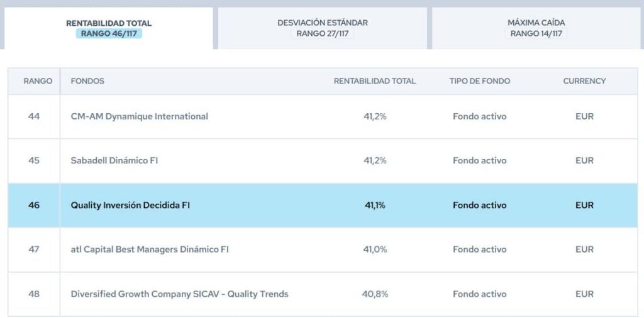Select Fondo activo in CM-AM Dynamique row

pyautogui.click(x=480, y=116)
